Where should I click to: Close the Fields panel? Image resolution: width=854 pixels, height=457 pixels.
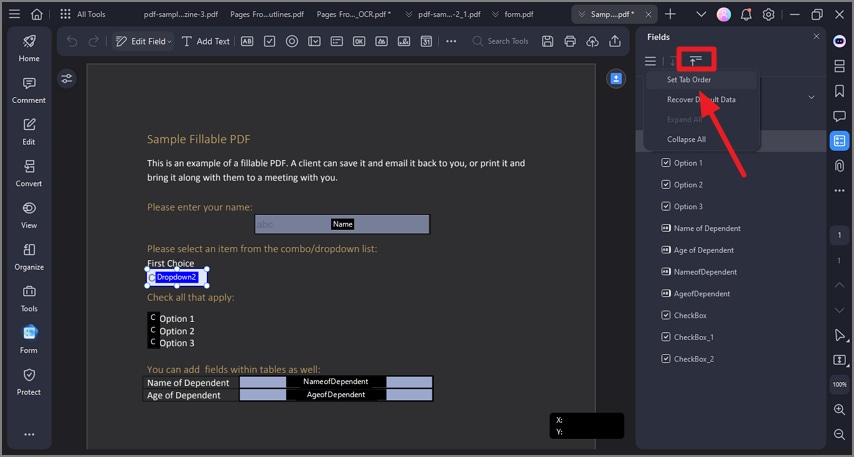[x=816, y=36]
